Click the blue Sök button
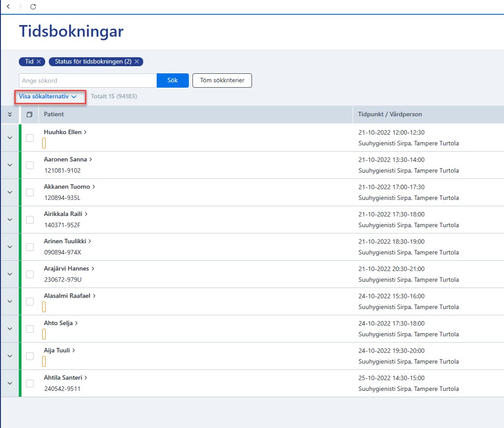 click(173, 80)
